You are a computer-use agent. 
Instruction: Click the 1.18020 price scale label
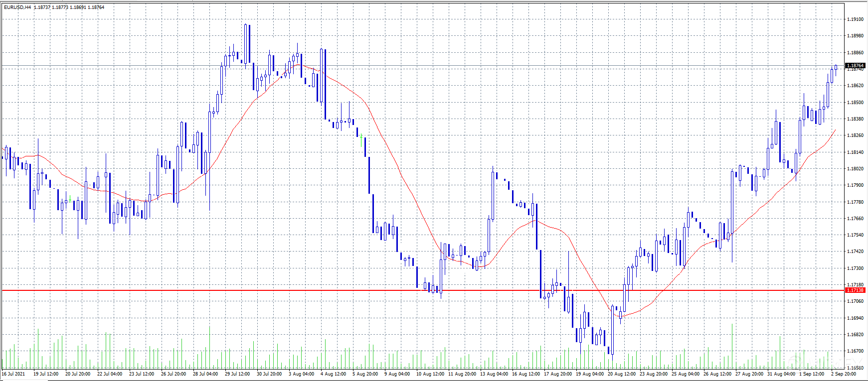point(855,169)
